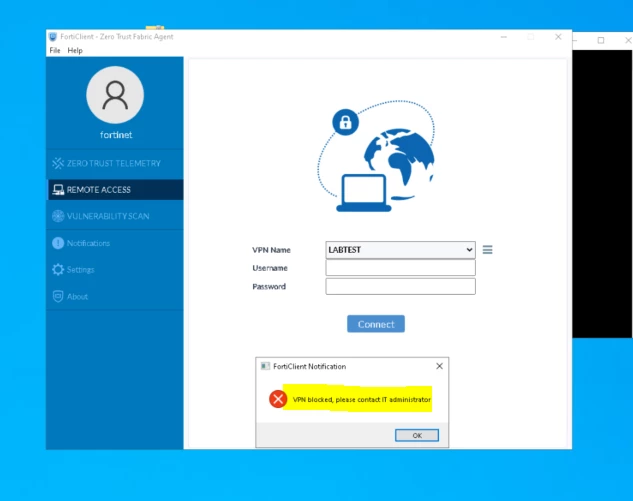This screenshot has width=633, height=501.
Task: Open the VPN hamburger menu icon
Action: (487, 249)
